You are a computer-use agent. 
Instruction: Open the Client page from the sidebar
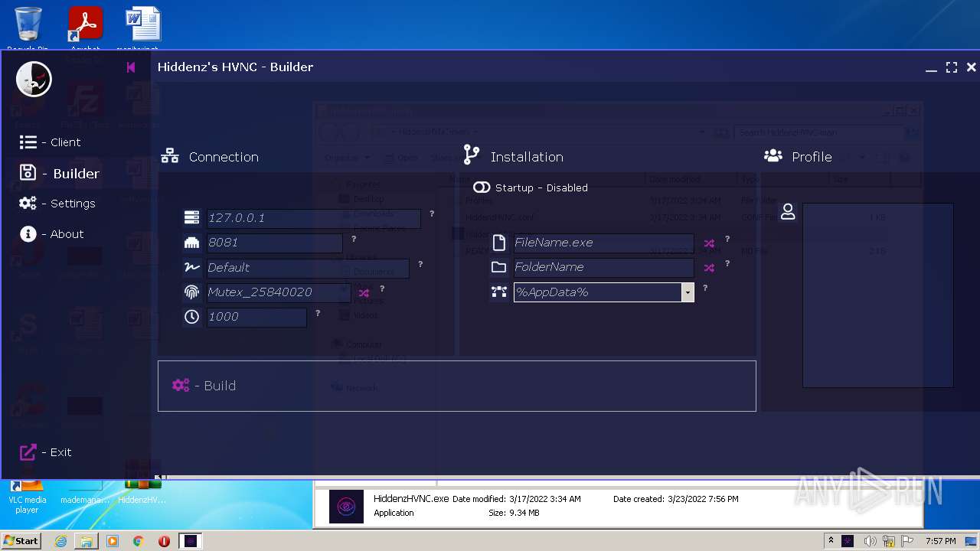(x=50, y=142)
